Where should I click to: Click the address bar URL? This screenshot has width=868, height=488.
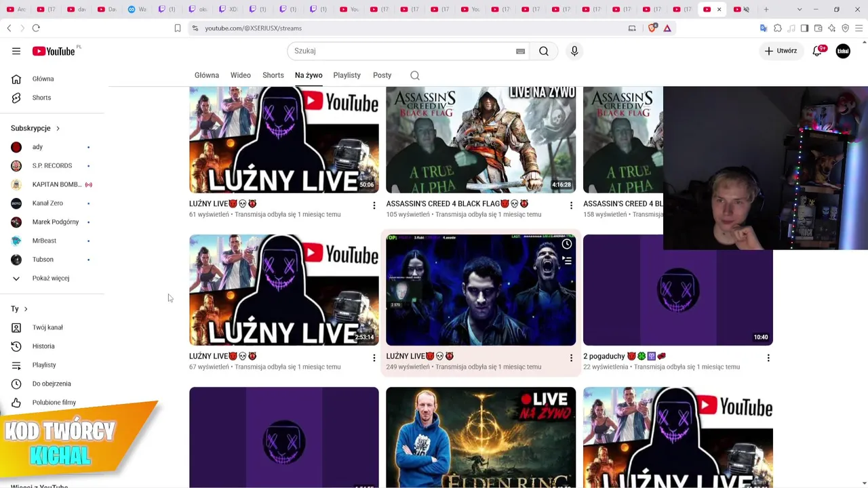click(x=253, y=28)
